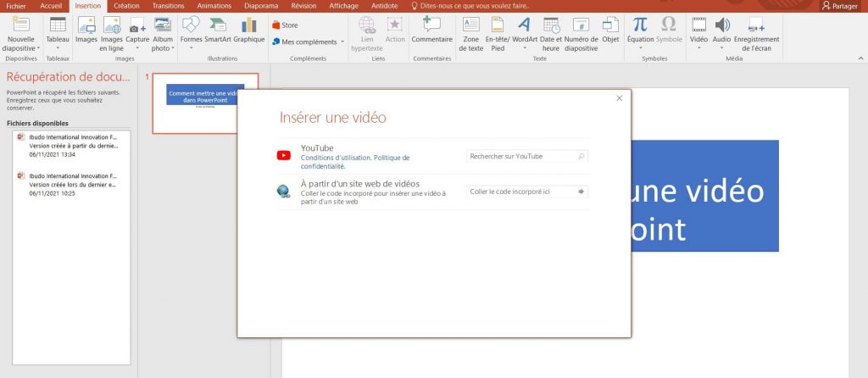The height and width of the screenshot is (378, 868).
Task: Expand the Formes dropdown arrow
Action: click(x=191, y=48)
